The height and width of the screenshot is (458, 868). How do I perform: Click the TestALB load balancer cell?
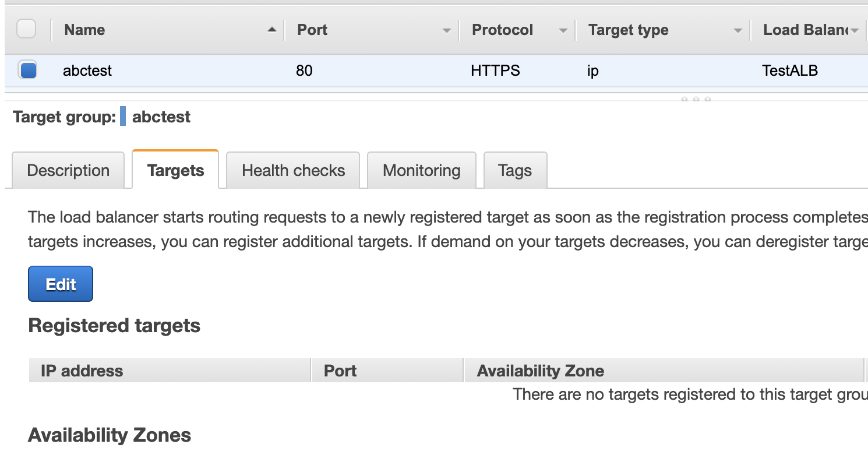790,71
